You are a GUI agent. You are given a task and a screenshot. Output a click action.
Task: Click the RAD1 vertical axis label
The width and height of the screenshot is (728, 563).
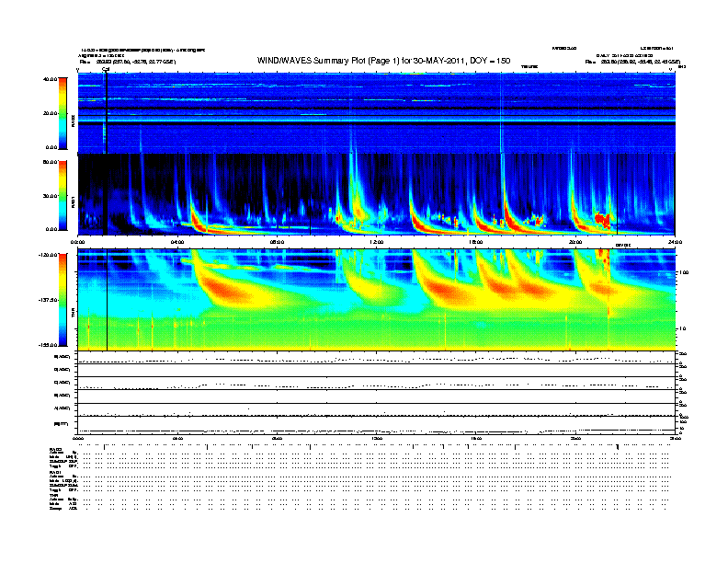pyautogui.click(x=73, y=202)
